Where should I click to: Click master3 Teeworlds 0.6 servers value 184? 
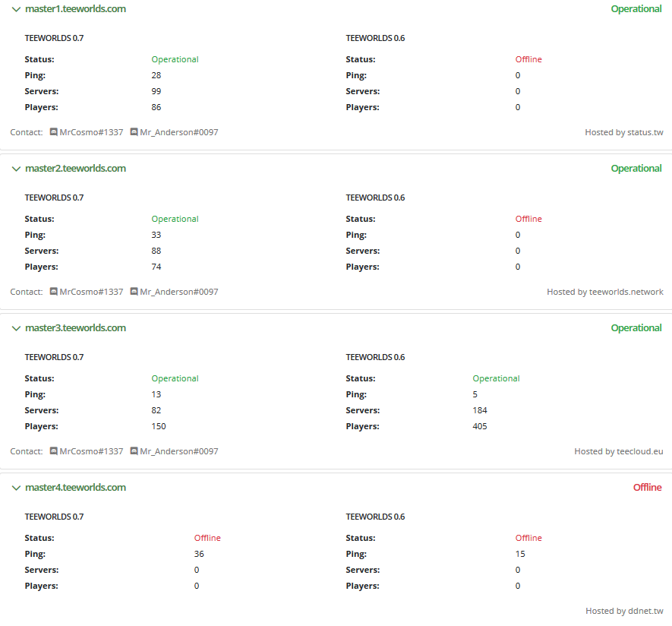[x=480, y=410]
